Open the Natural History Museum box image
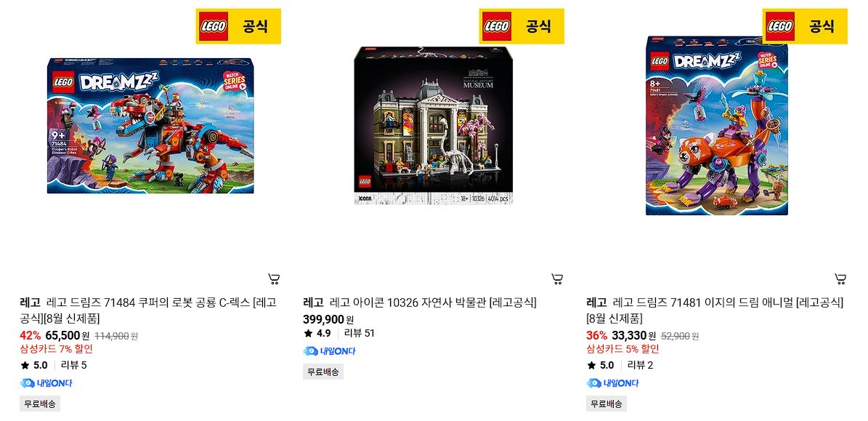868x421 pixels. click(434, 126)
